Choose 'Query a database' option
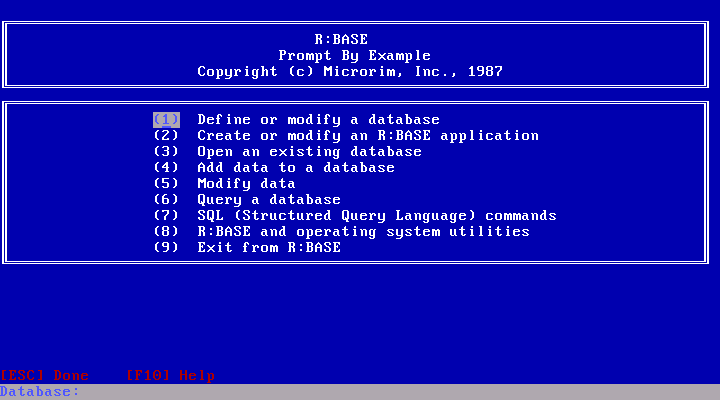Screen dimensions: 720x400 coord(269,200)
